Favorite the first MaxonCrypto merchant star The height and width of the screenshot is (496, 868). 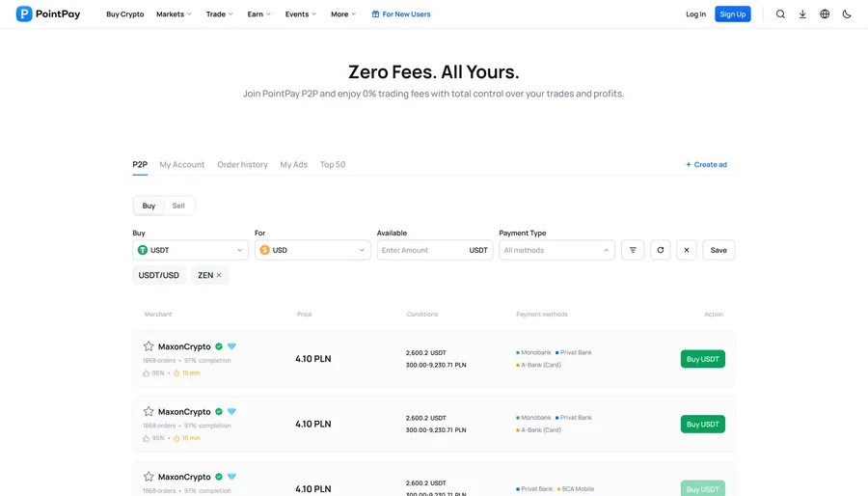click(149, 346)
